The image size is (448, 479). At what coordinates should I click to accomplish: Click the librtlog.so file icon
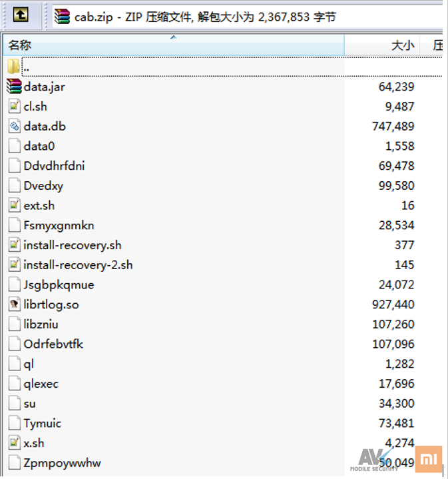[x=14, y=304]
